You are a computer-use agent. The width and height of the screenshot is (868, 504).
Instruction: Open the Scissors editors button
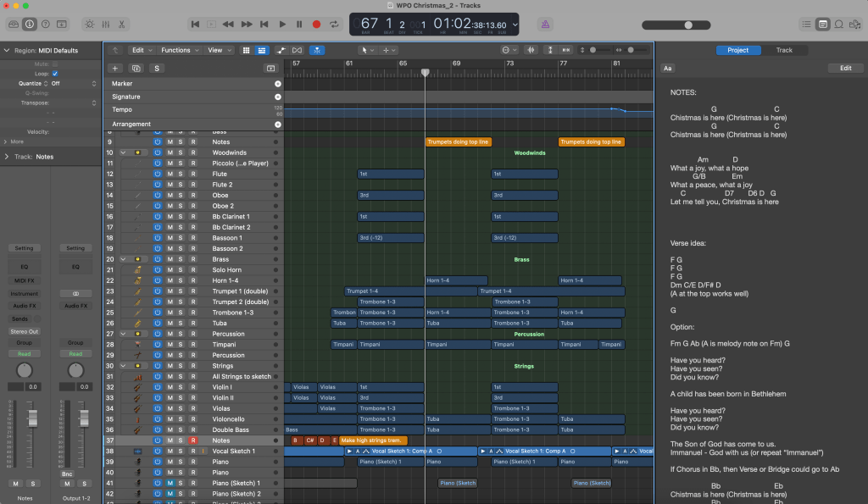point(122,25)
